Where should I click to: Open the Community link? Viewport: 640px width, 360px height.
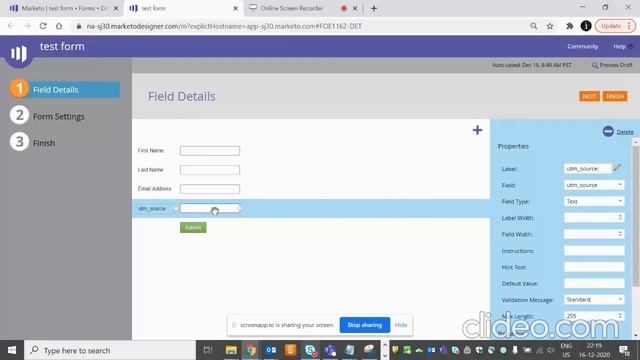click(x=582, y=47)
